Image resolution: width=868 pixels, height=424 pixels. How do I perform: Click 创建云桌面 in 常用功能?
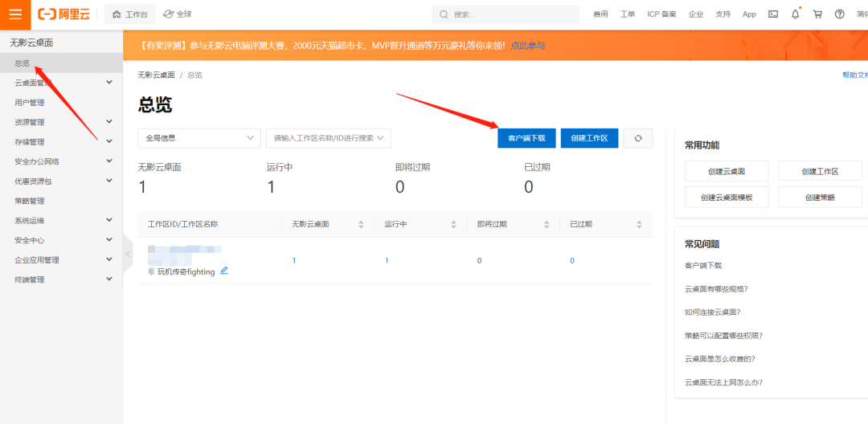tap(727, 171)
